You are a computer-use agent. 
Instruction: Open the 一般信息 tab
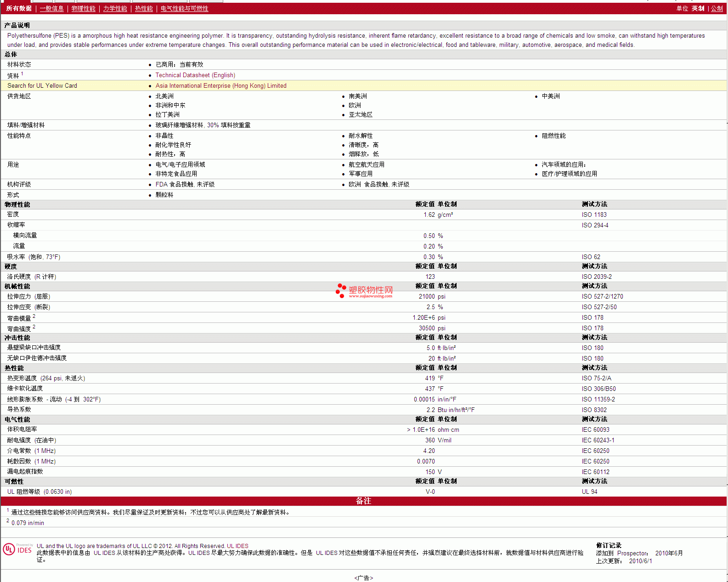(51, 9)
